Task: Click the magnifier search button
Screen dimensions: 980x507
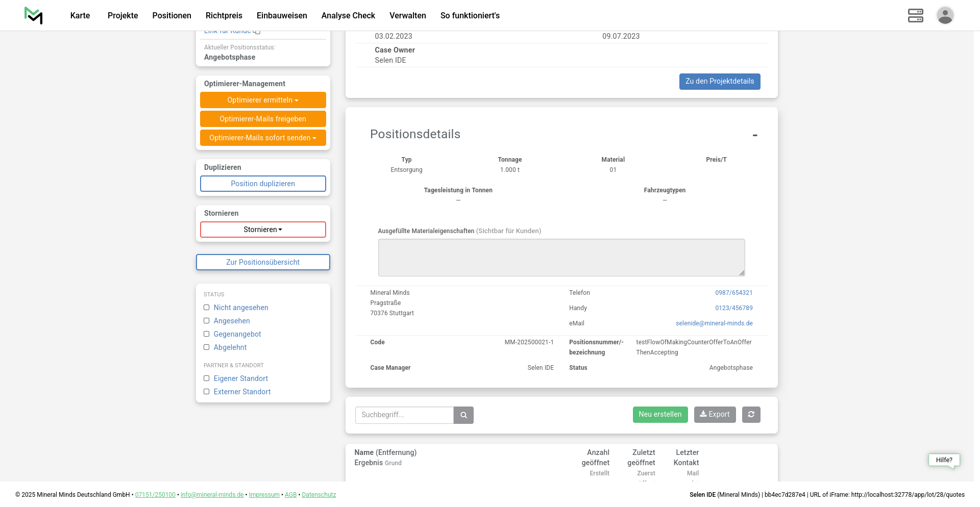Action: click(x=463, y=415)
